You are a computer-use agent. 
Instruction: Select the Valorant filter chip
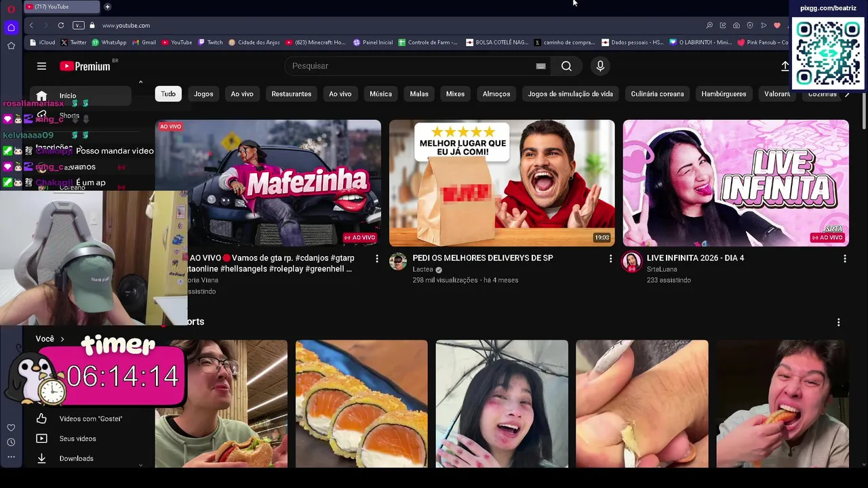click(777, 94)
